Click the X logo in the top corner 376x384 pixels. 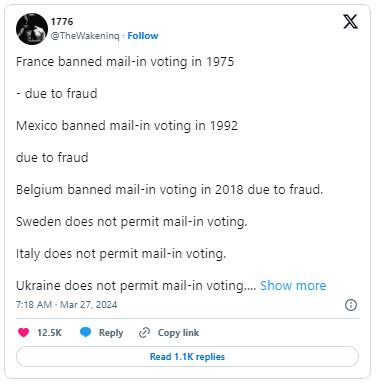tap(350, 22)
